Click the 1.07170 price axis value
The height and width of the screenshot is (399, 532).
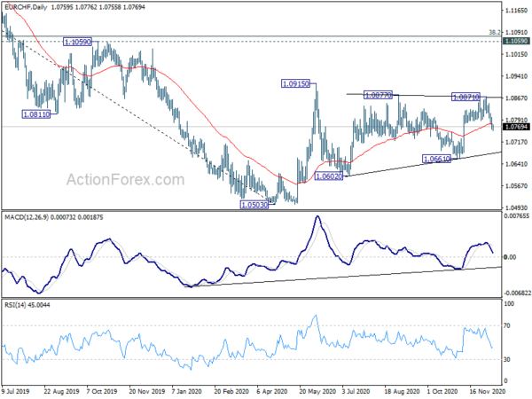(x=516, y=142)
